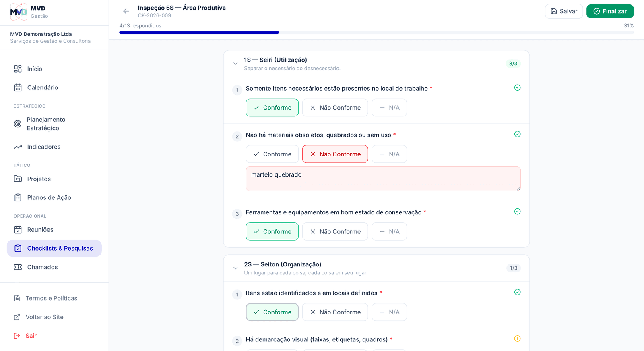
Task: Click the '4/13 respondidos' label
Action: pos(140,26)
